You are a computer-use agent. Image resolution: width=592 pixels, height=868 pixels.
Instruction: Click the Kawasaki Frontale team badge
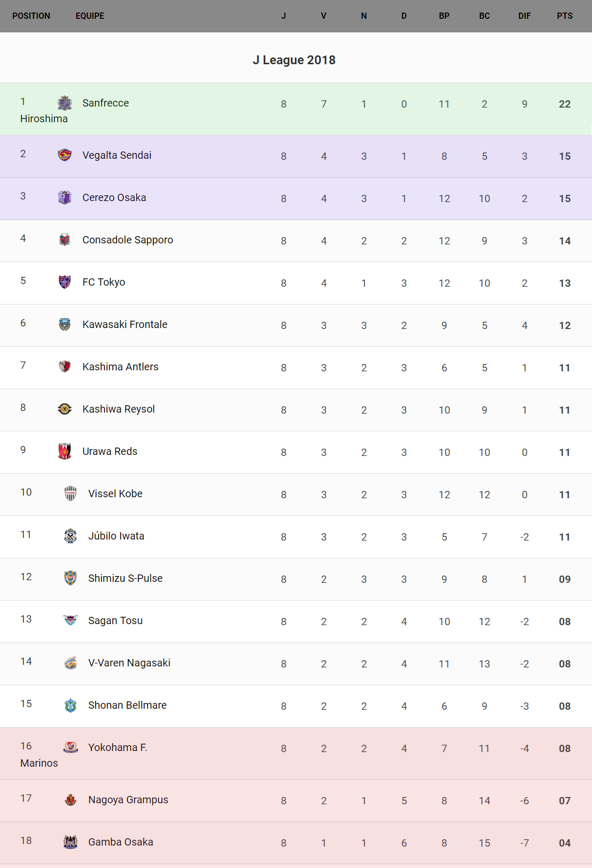coord(65,324)
